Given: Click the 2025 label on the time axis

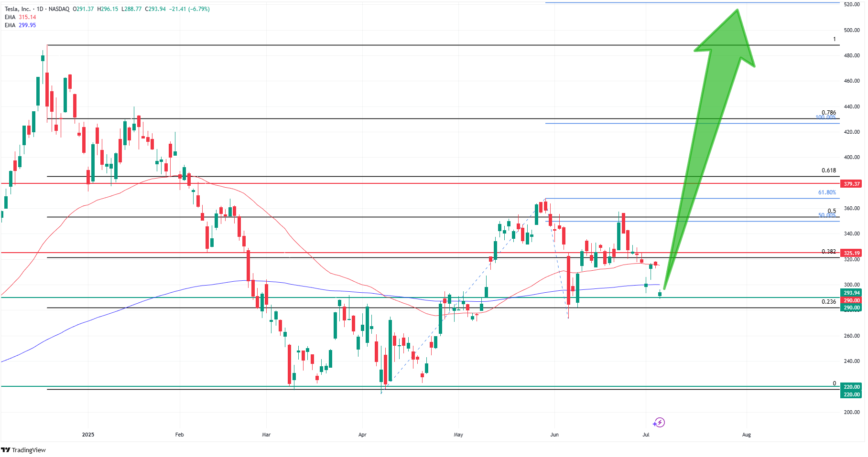Looking at the screenshot, I should 87,435.
